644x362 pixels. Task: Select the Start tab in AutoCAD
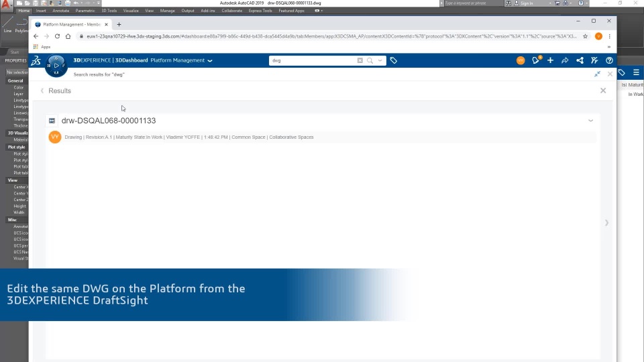(15, 52)
